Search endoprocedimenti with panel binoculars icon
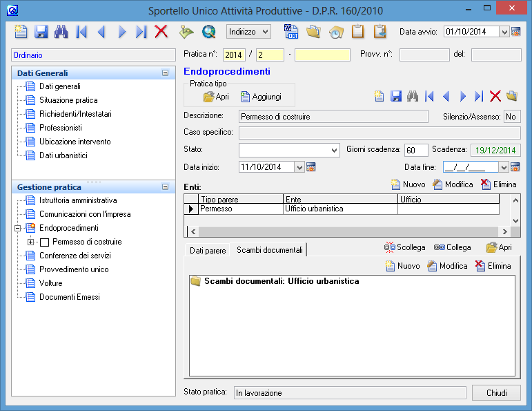 click(x=413, y=96)
